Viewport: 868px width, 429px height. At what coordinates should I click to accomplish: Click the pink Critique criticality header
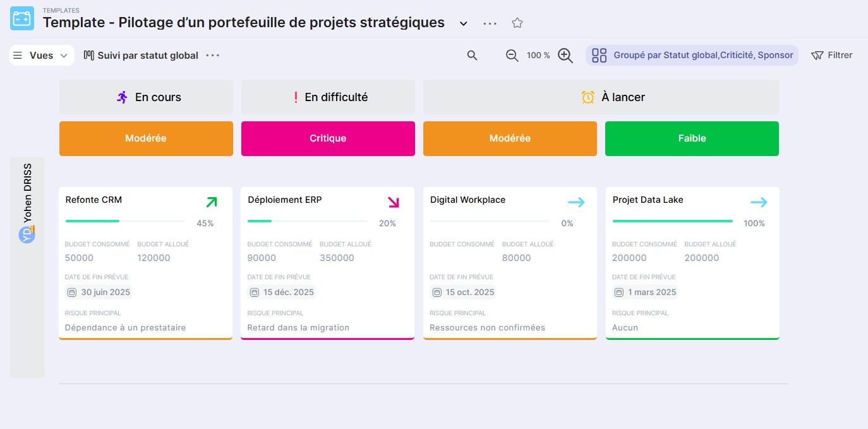click(328, 138)
